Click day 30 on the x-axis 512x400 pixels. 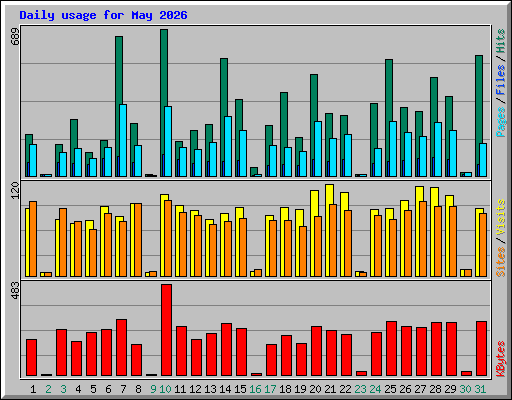coord(465,389)
